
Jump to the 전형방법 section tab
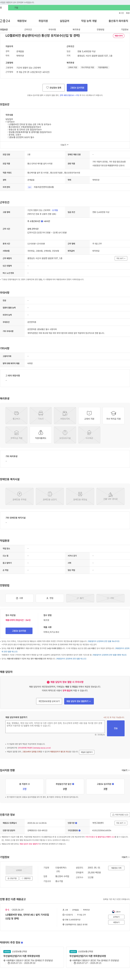(x=100, y=29)
